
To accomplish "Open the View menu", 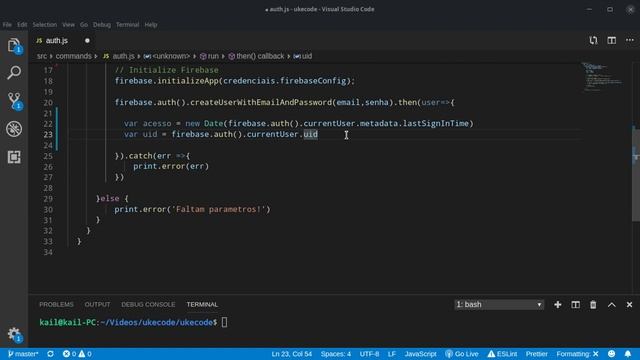I will [x=68, y=24].
